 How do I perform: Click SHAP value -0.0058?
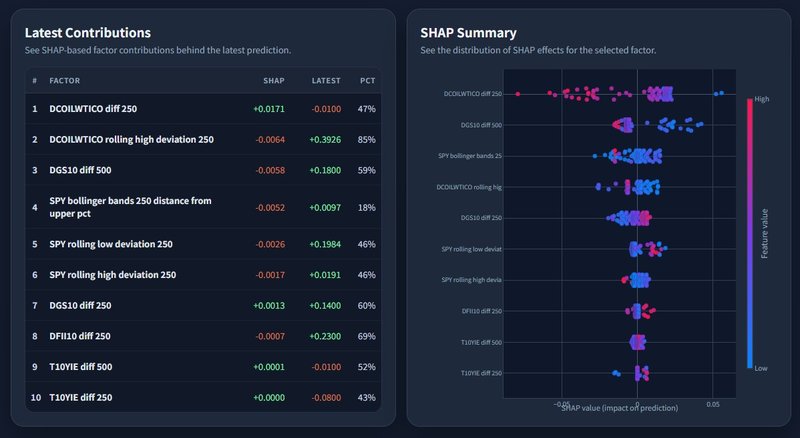click(x=270, y=170)
